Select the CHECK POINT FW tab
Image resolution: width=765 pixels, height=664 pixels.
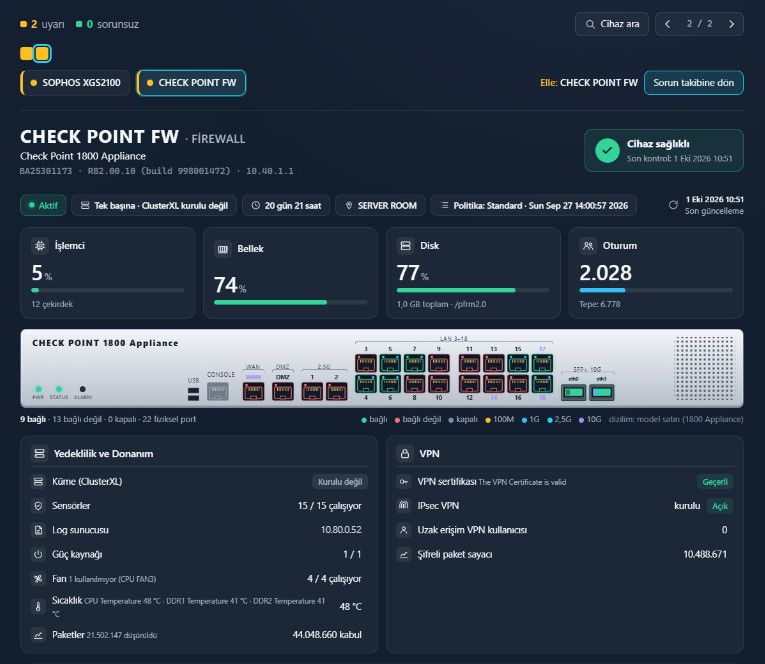click(x=192, y=82)
